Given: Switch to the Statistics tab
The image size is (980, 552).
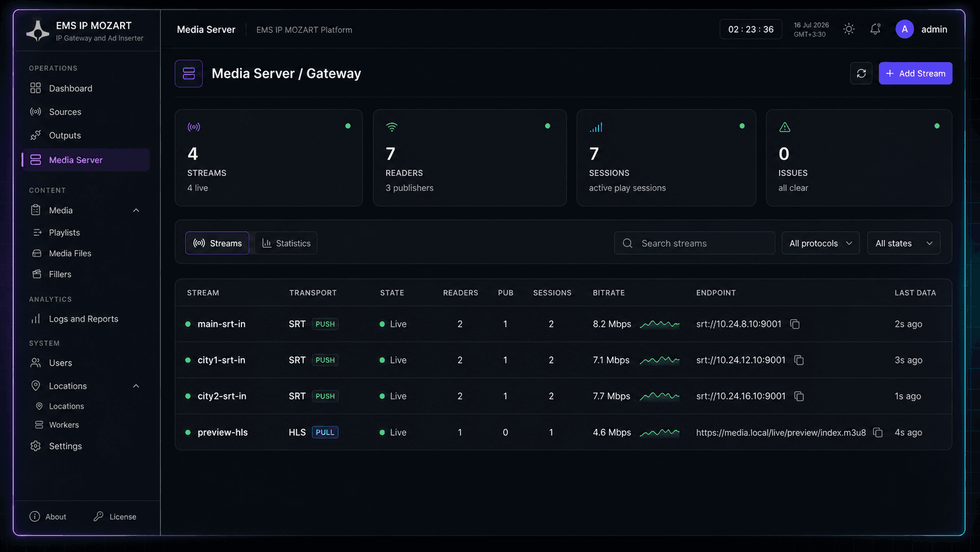Looking at the screenshot, I should [286, 243].
